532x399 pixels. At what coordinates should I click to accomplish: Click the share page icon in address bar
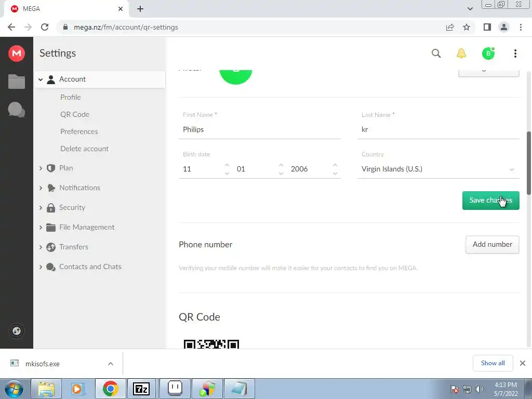(x=450, y=27)
